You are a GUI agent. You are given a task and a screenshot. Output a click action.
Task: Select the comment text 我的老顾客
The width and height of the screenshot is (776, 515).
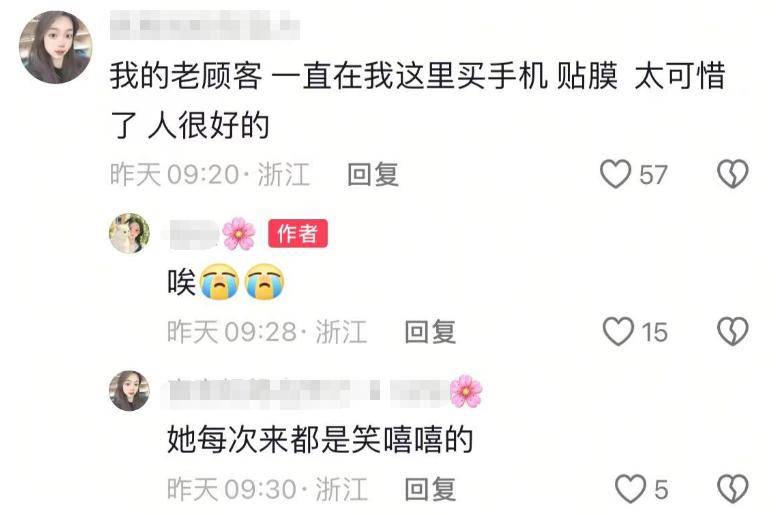pos(186,76)
